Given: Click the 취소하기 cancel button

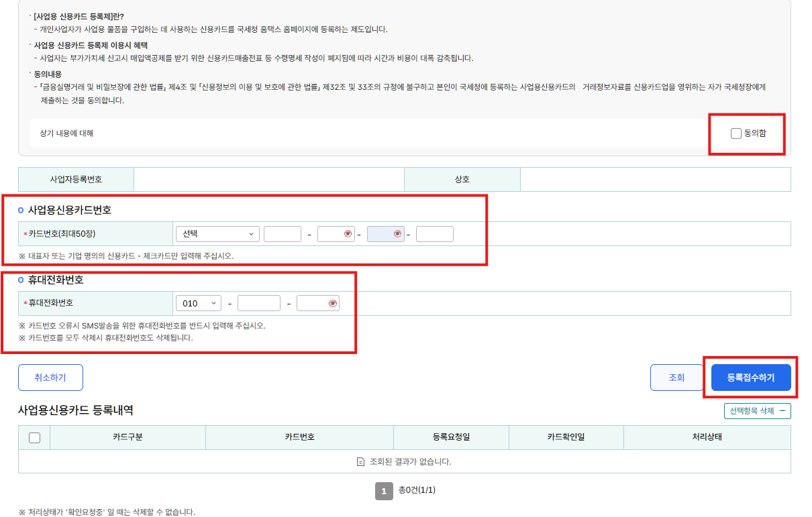Looking at the screenshot, I should (x=50, y=378).
